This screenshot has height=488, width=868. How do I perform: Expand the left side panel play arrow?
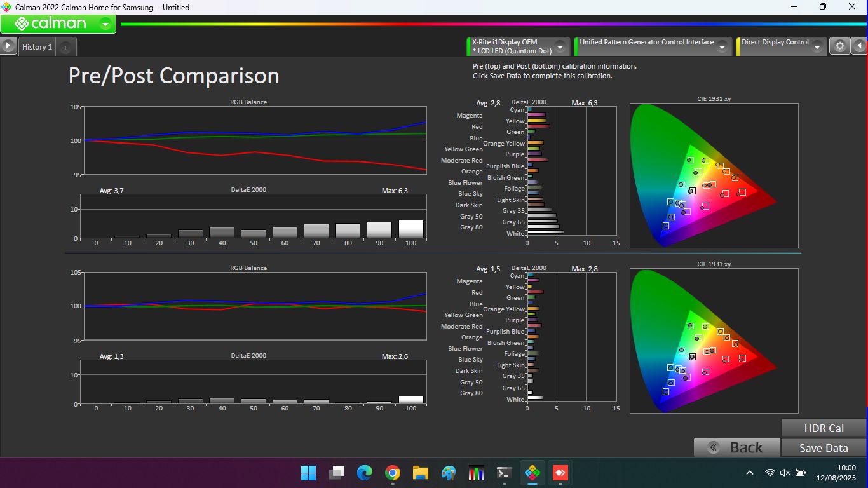pyautogui.click(x=8, y=46)
